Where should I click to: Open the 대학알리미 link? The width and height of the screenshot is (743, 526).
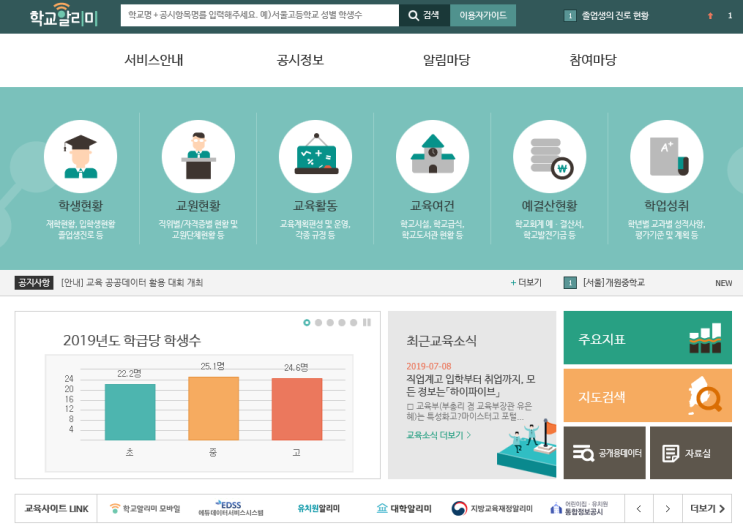click(x=404, y=508)
